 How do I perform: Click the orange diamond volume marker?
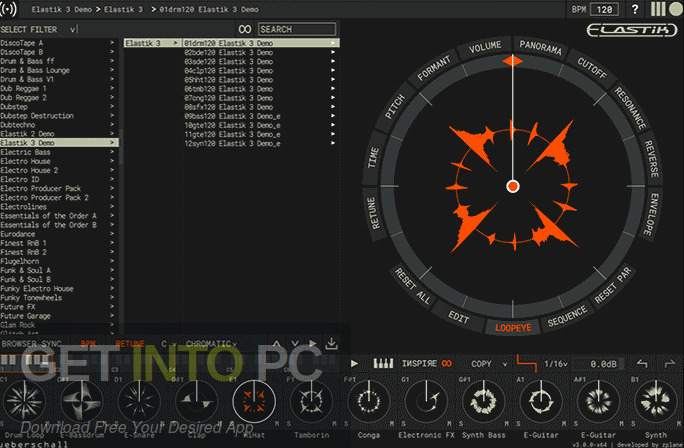[513, 61]
